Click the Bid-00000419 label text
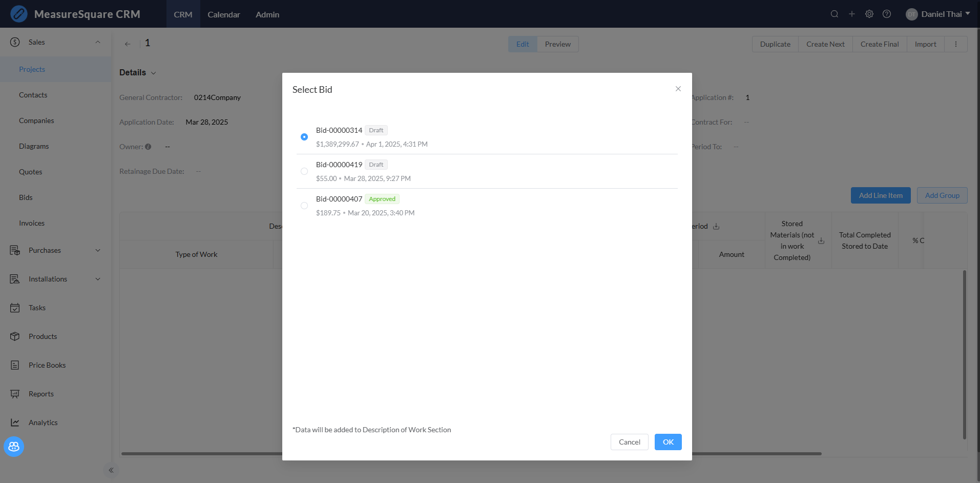 click(x=339, y=165)
